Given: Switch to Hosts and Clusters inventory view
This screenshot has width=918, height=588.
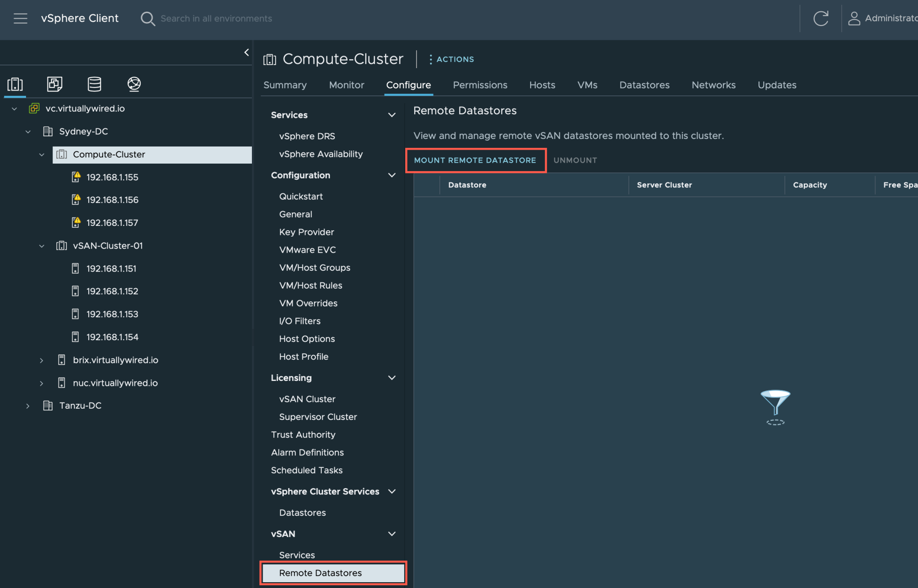Looking at the screenshot, I should pyautogui.click(x=15, y=84).
